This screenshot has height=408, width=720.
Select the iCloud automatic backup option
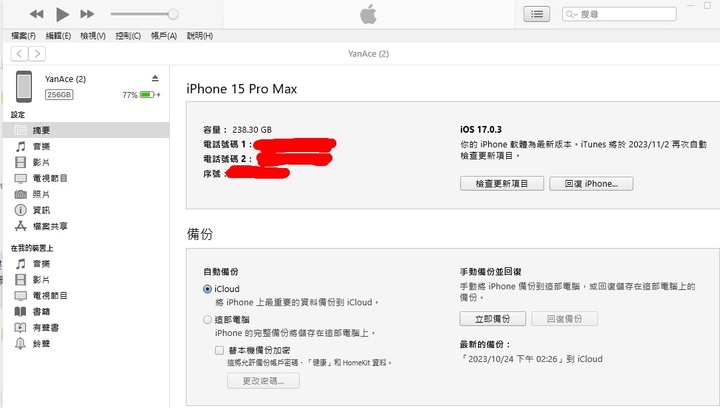pyautogui.click(x=208, y=289)
